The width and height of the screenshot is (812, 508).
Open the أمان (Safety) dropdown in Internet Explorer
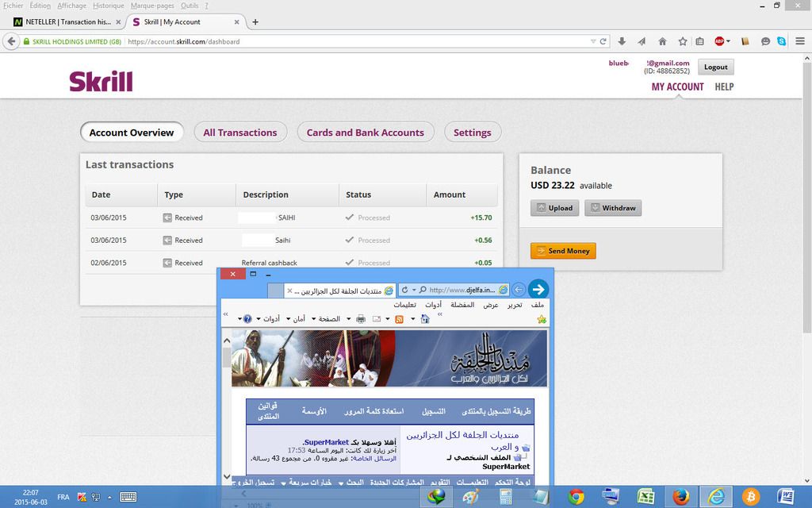[x=296, y=319]
